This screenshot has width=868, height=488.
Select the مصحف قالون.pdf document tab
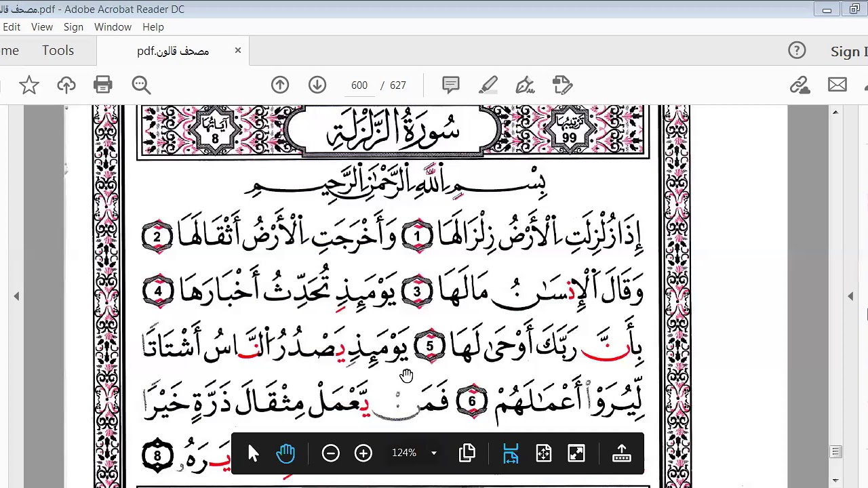point(173,52)
